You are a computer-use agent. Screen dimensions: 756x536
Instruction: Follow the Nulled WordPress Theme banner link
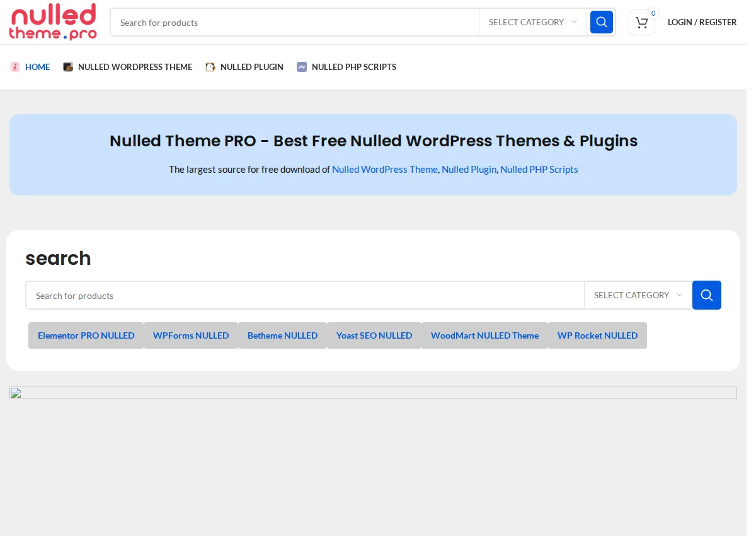click(x=385, y=169)
